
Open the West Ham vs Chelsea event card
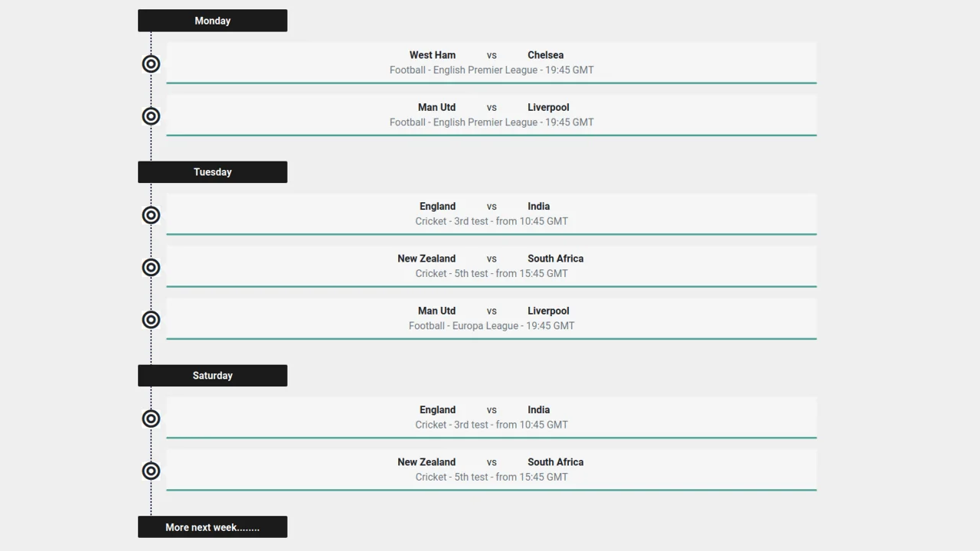492,62
